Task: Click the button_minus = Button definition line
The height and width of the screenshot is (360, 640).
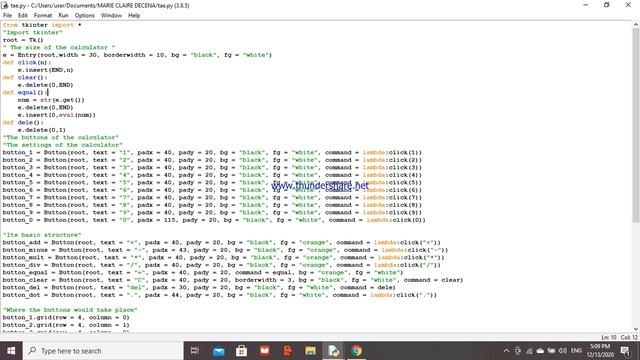Action: click(225, 250)
